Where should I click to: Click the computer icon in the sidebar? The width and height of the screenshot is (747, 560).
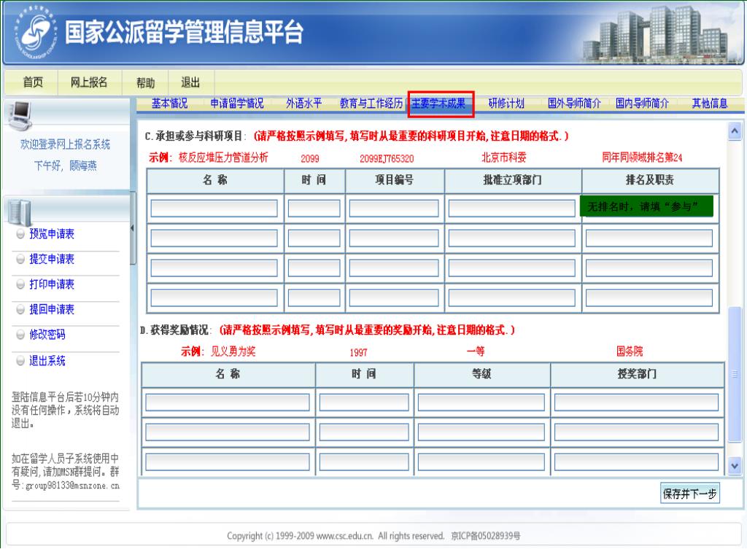click(x=19, y=115)
